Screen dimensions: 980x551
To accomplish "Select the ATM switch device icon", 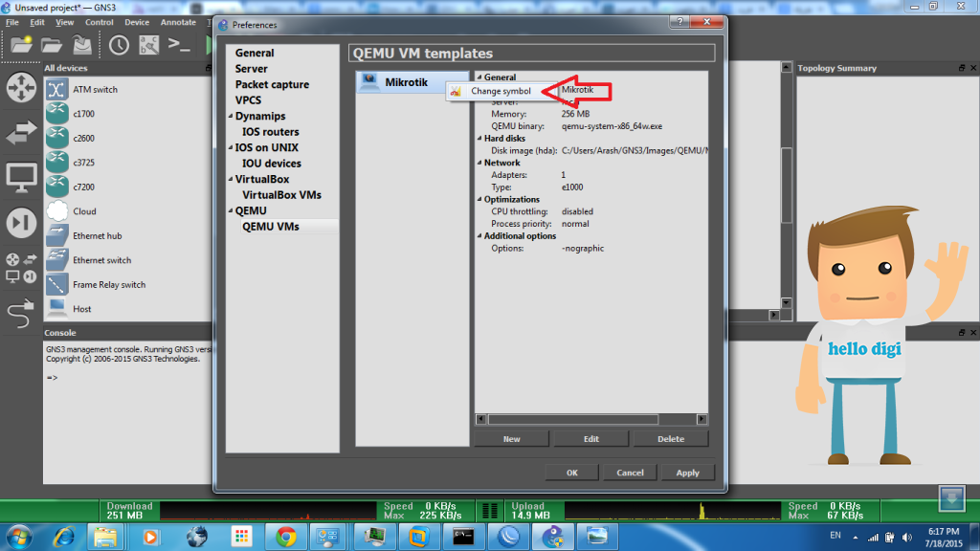I will 56,89.
